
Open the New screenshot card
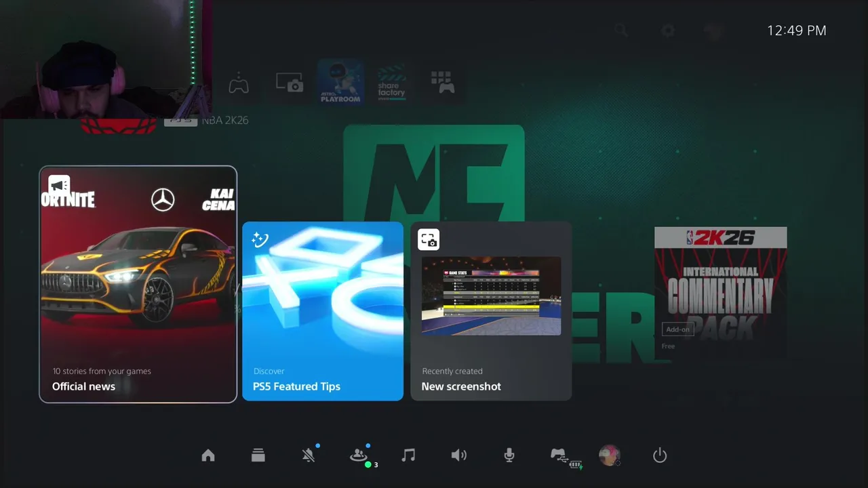click(491, 311)
